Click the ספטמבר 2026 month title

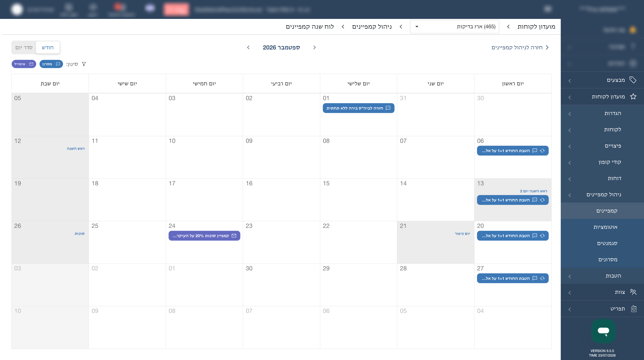tap(281, 47)
